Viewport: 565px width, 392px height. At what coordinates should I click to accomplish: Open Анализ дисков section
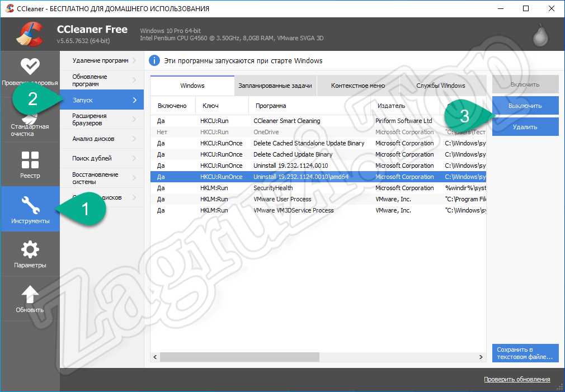(102, 139)
